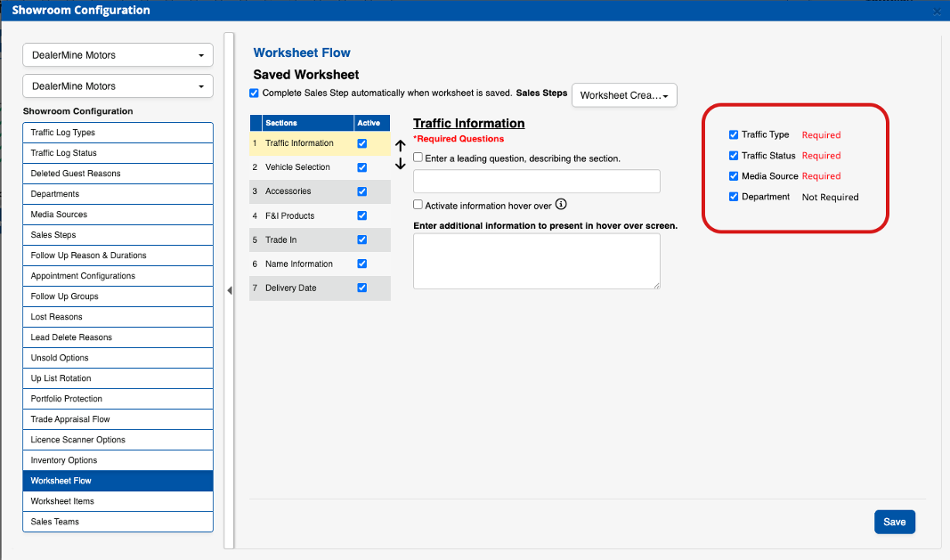Toggle the Department question checkbox
Image resolution: width=950 pixels, height=560 pixels.
pos(734,197)
